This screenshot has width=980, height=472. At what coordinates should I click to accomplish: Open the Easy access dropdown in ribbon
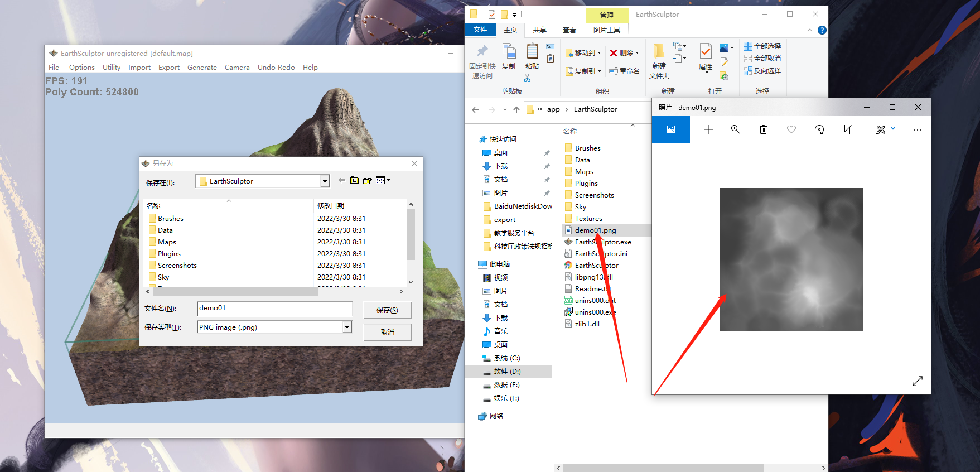click(x=679, y=59)
